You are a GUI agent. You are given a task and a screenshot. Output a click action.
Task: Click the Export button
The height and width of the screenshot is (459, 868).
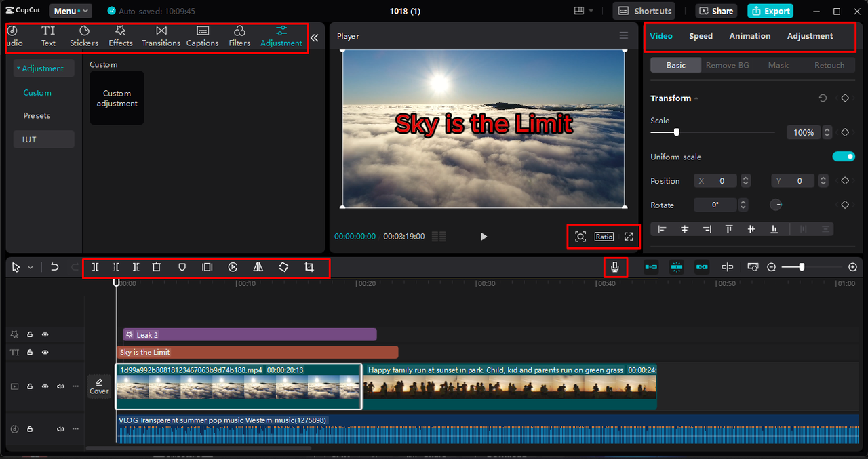[770, 11]
